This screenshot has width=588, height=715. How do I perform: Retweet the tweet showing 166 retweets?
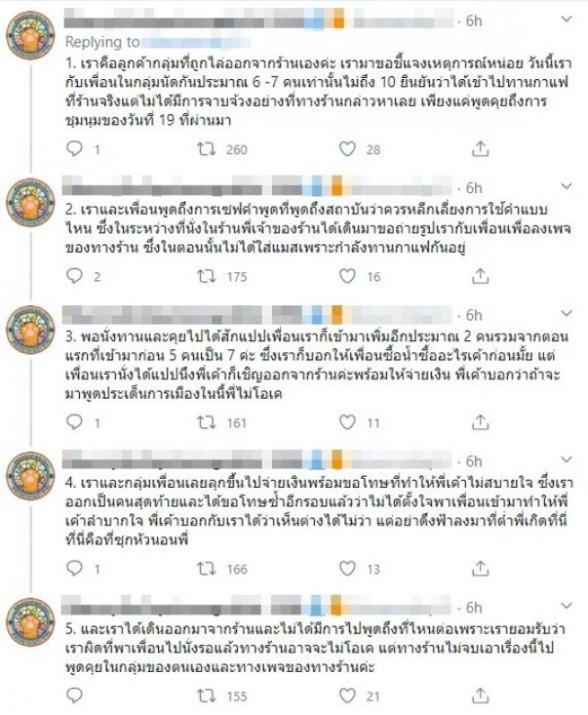click(206, 569)
